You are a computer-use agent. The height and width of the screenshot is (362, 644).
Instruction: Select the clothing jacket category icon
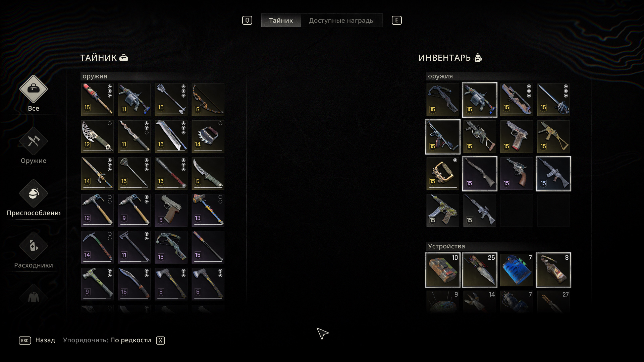click(34, 297)
